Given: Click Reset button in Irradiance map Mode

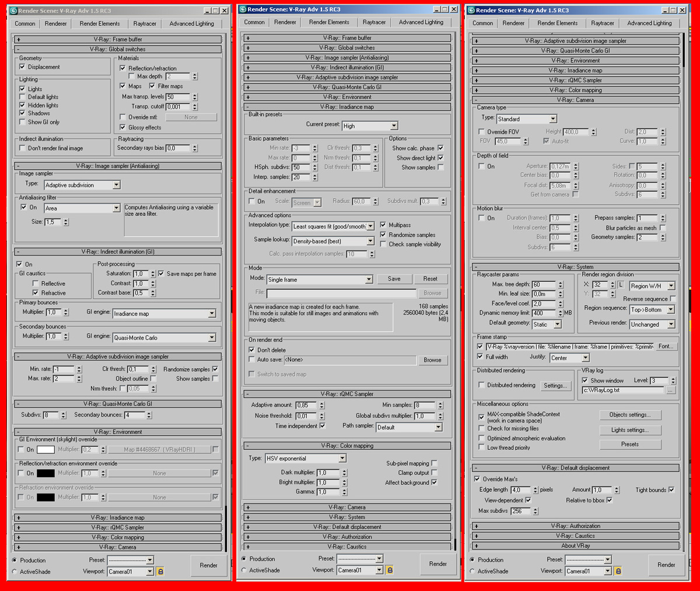Looking at the screenshot, I should 430,279.
